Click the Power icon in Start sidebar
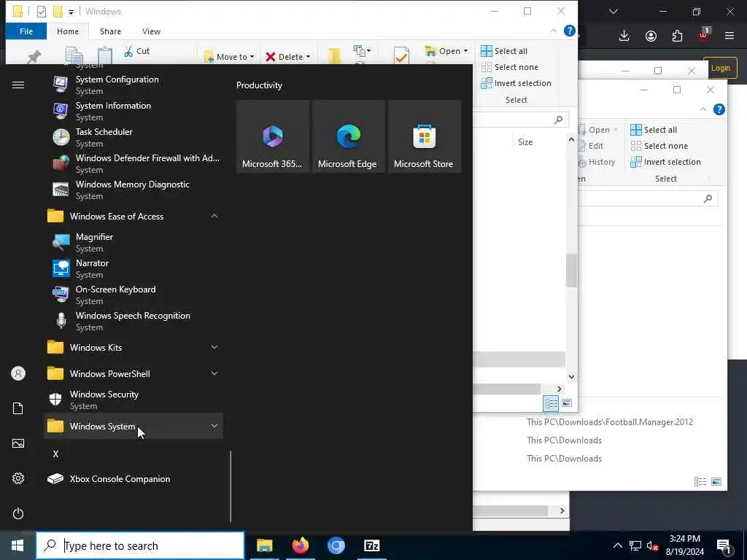The image size is (747, 560). 18,513
